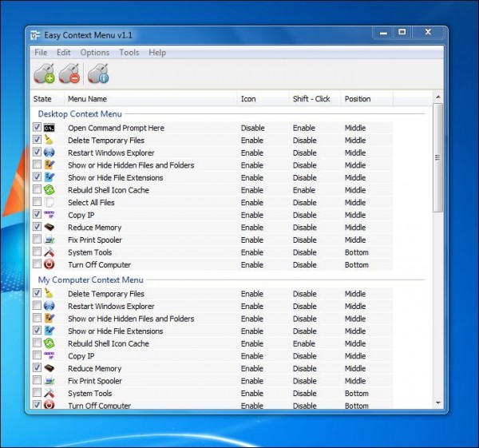Enable Desktop Rebuild Shell Icon Cache checkbox
Screen dimensions: 479x448
point(37,189)
